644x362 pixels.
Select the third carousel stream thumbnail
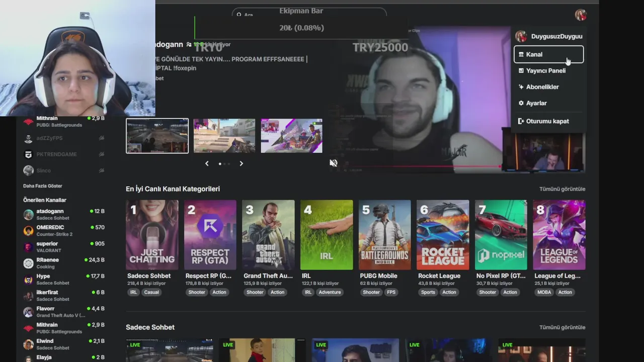pyautogui.click(x=291, y=136)
